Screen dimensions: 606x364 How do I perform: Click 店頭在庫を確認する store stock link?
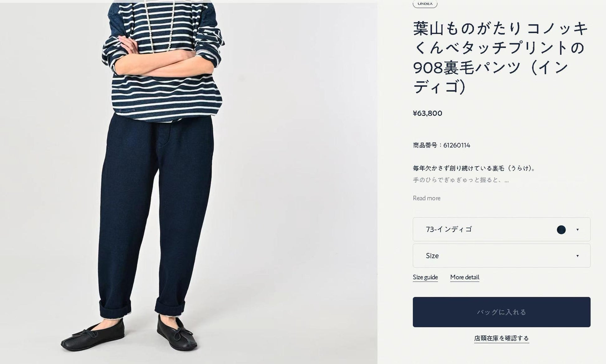(x=501, y=338)
